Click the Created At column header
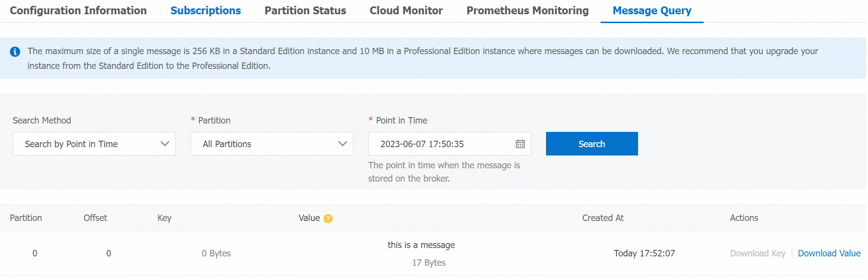The height and width of the screenshot is (280, 868). pos(603,218)
